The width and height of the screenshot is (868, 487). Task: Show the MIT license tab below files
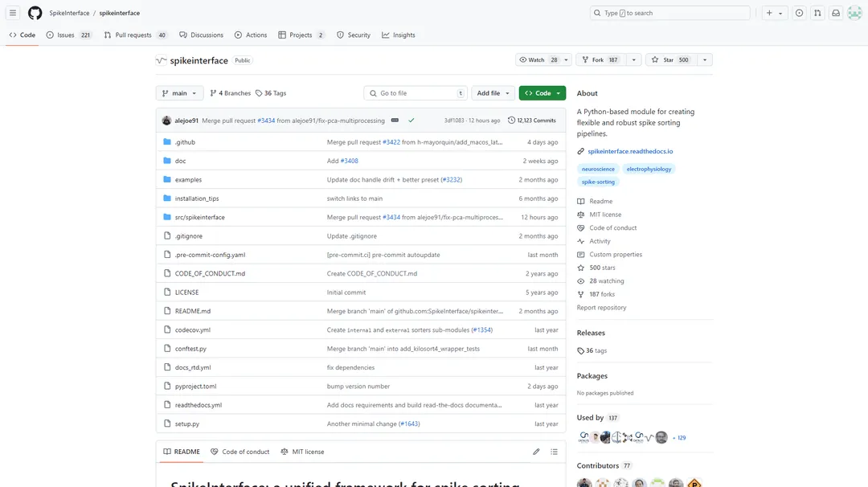(x=303, y=452)
